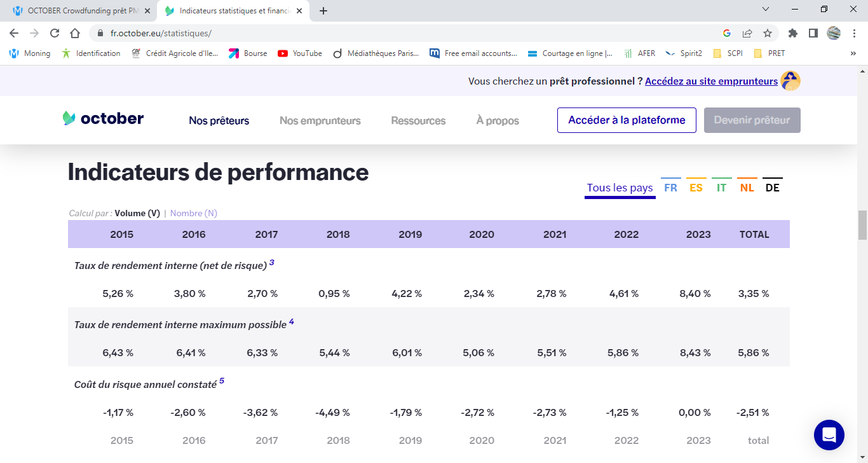Open the YouTube bookmark

point(300,53)
